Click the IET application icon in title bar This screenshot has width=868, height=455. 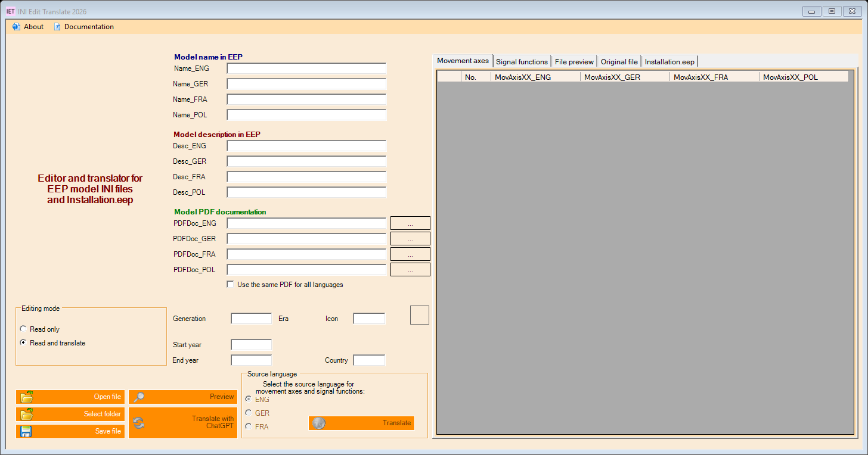(10, 11)
